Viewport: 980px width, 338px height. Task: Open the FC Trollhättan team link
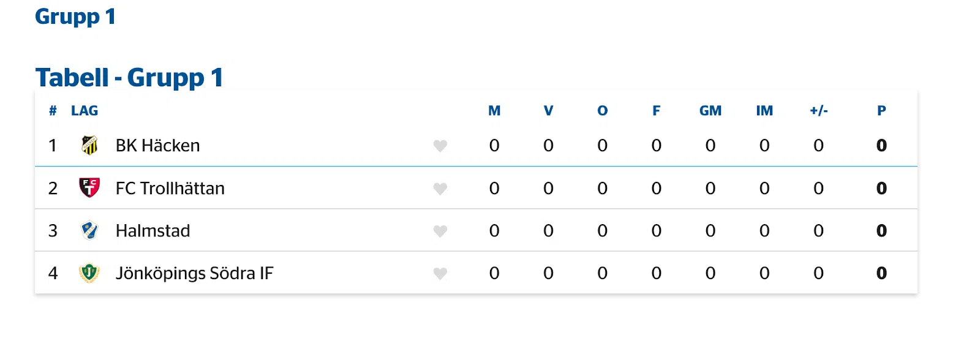170,188
